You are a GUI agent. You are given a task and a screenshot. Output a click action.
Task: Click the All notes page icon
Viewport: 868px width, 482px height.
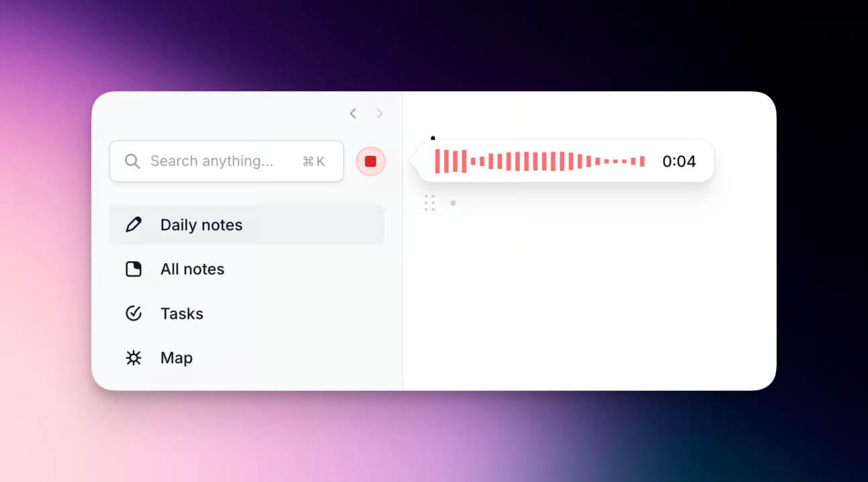coord(134,269)
